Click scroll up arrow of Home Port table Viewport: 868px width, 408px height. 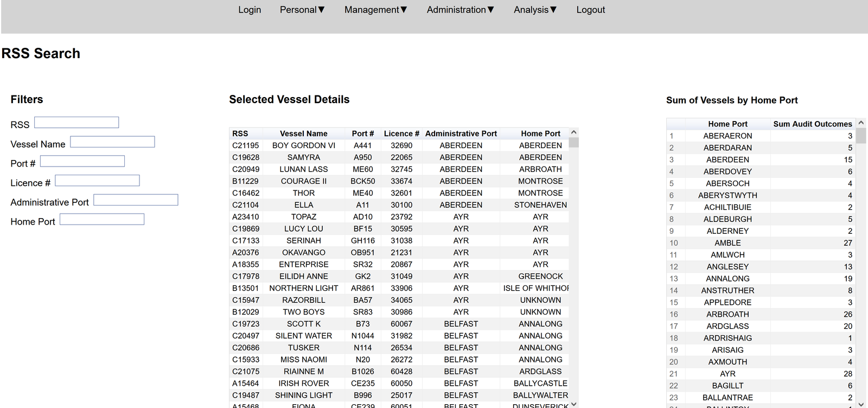(861, 123)
